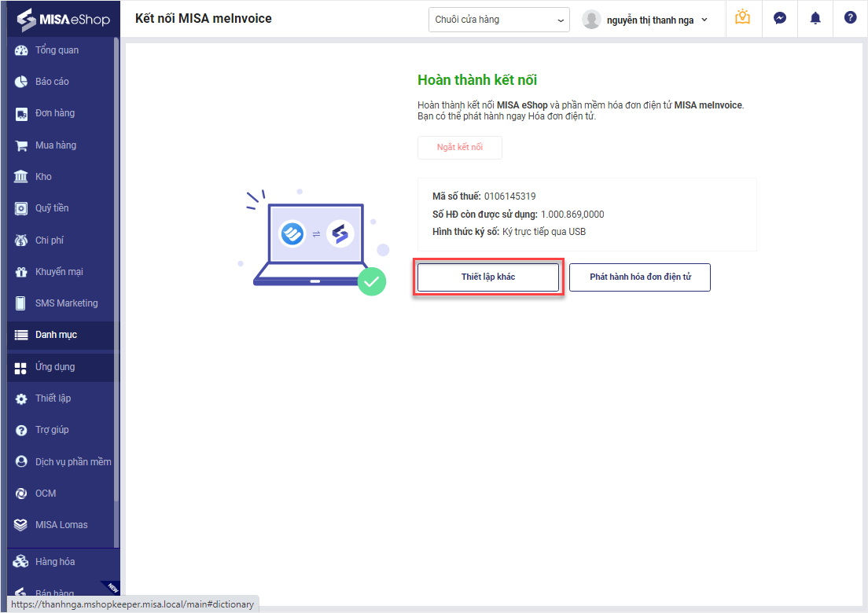Select Hàng hóa in the sidebar
Image resolution: width=868 pixels, height=613 pixels.
(x=55, y=562)
